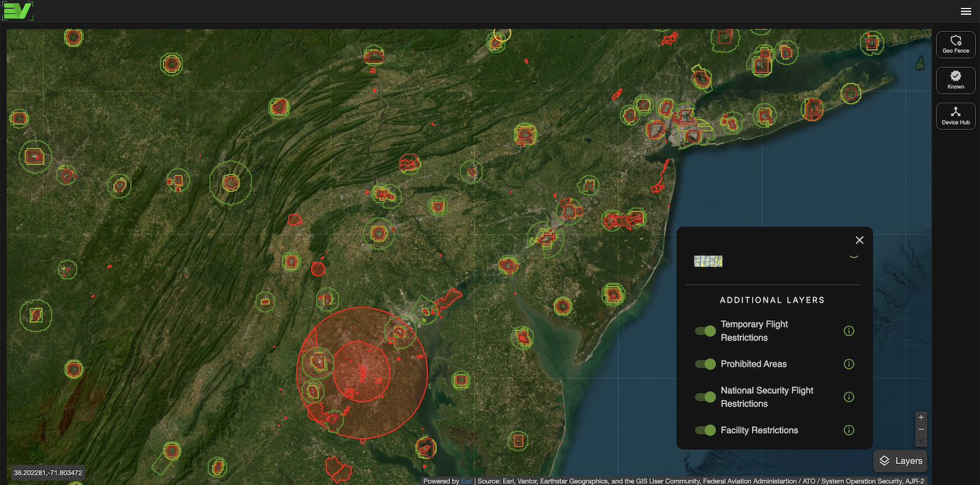
Task: View info about National Security Flight Restrictions
Action: [849, 397]
